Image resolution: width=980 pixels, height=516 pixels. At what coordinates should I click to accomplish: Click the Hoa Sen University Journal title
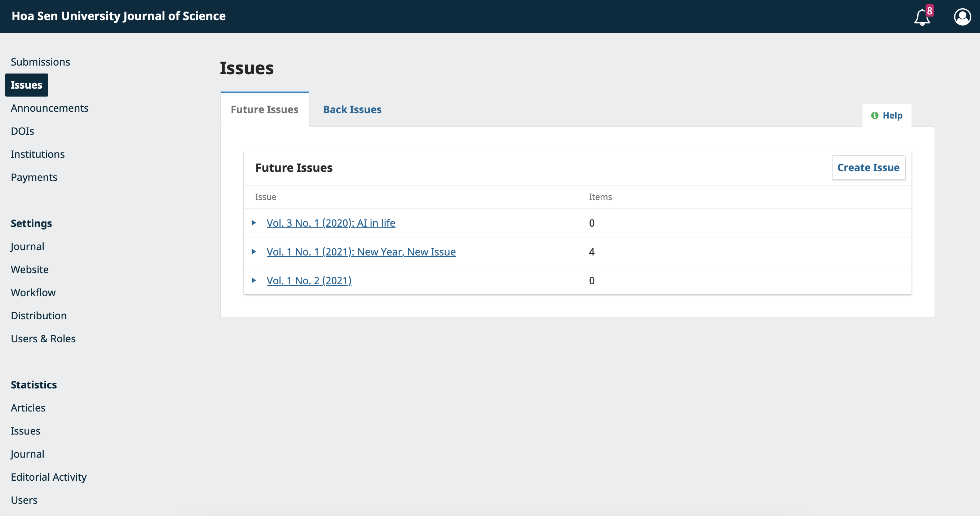[x=118, y=16]
